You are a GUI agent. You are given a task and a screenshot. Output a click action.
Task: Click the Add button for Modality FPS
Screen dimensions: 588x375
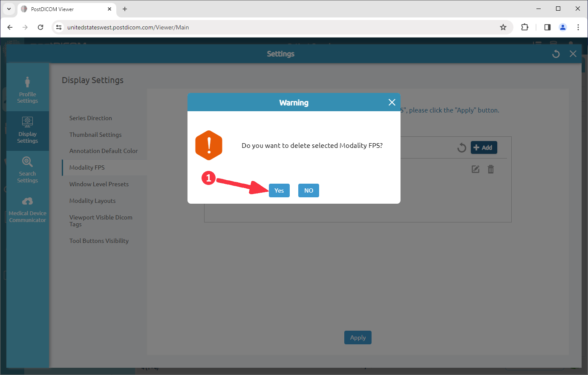click(484, 147)
